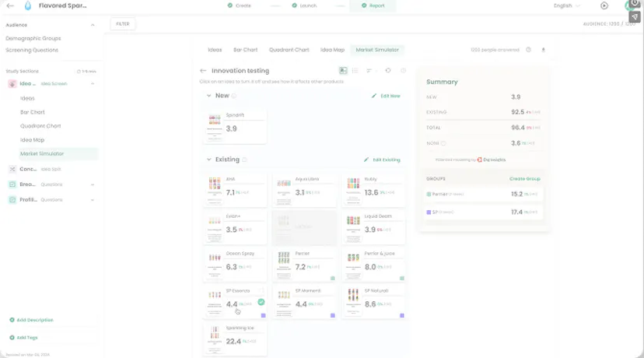Click the Idea Screen section icon in sidebar
This screenshot has width=644, height=358.
click(12, 84)
